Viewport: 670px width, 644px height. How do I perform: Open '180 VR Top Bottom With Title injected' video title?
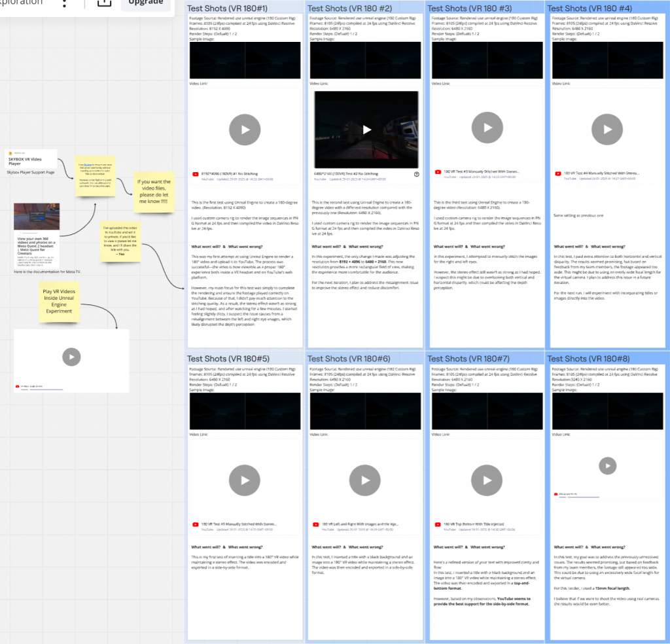474,524
